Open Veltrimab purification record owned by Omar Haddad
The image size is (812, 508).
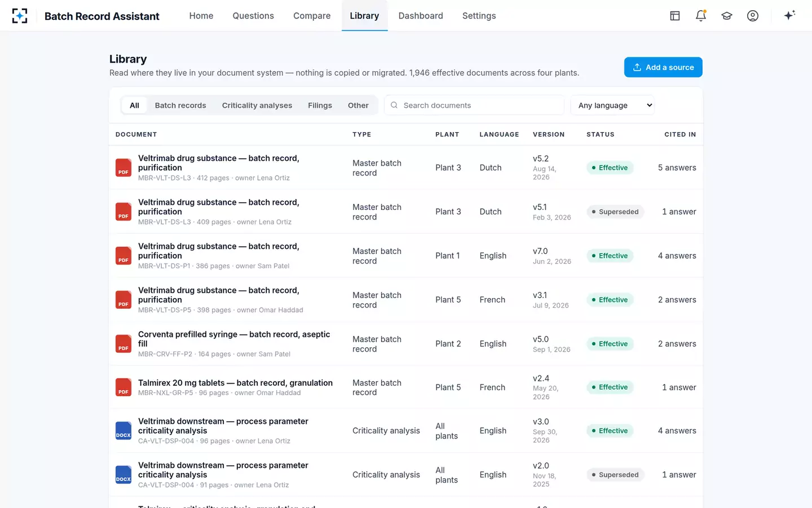tap(219, 295)
